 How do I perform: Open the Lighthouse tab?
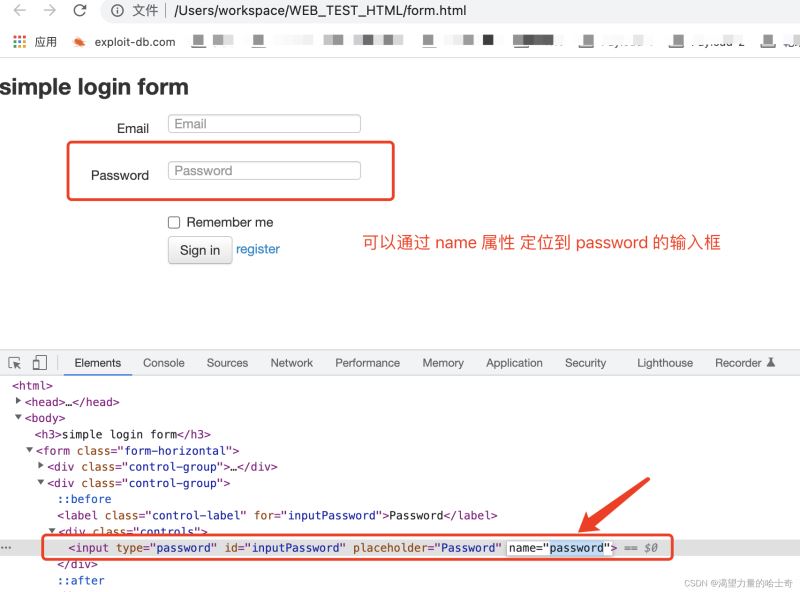[664, 363]
